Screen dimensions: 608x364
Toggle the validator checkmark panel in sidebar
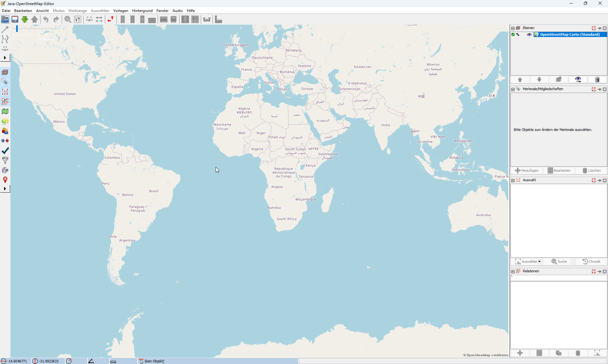point(5,151)
